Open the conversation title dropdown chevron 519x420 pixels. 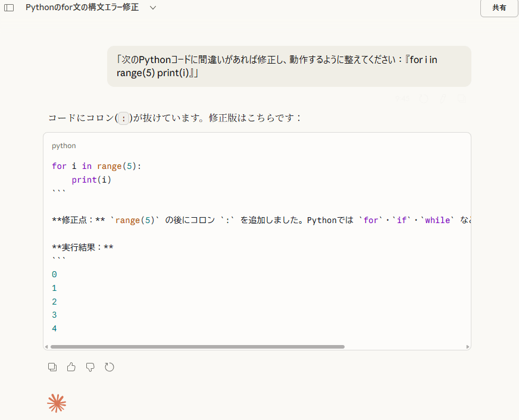[152, 8]
